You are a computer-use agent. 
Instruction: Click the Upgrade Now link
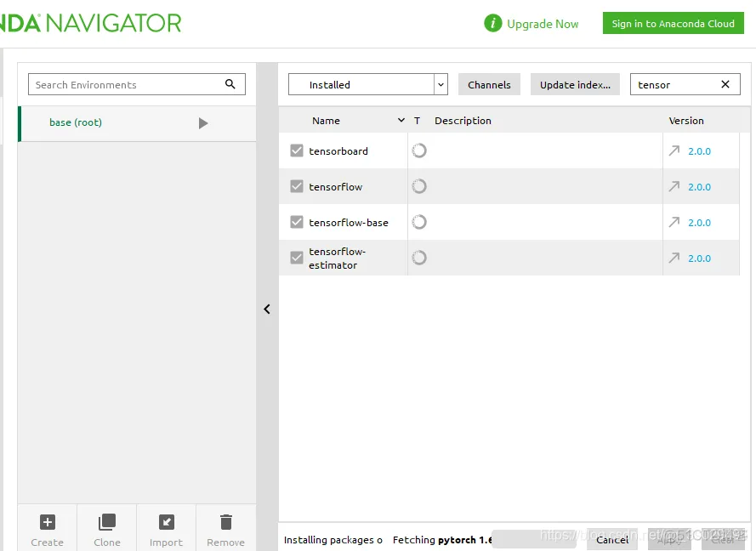(543, 24)
